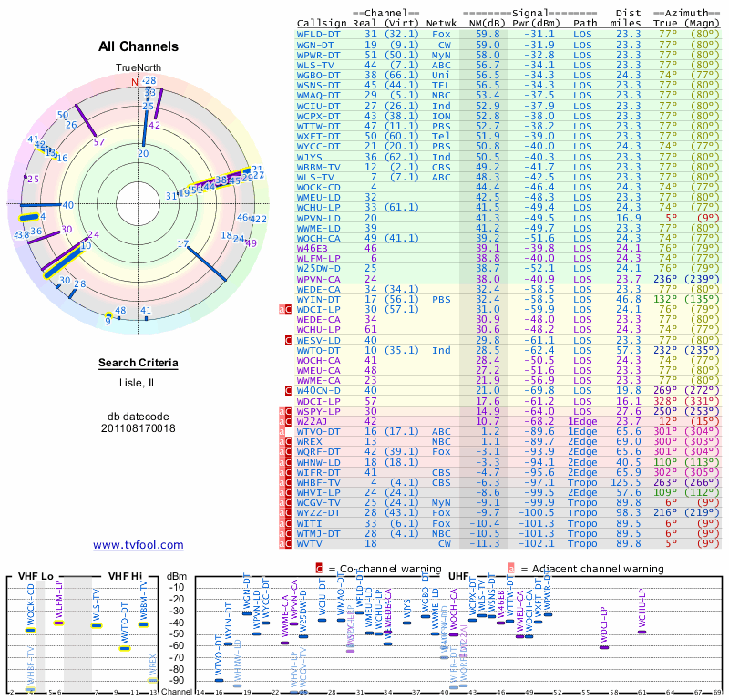Open the www.tvfool.com link
The width and height of the screenshot is (729, 700).
click(x=138, y=545)
